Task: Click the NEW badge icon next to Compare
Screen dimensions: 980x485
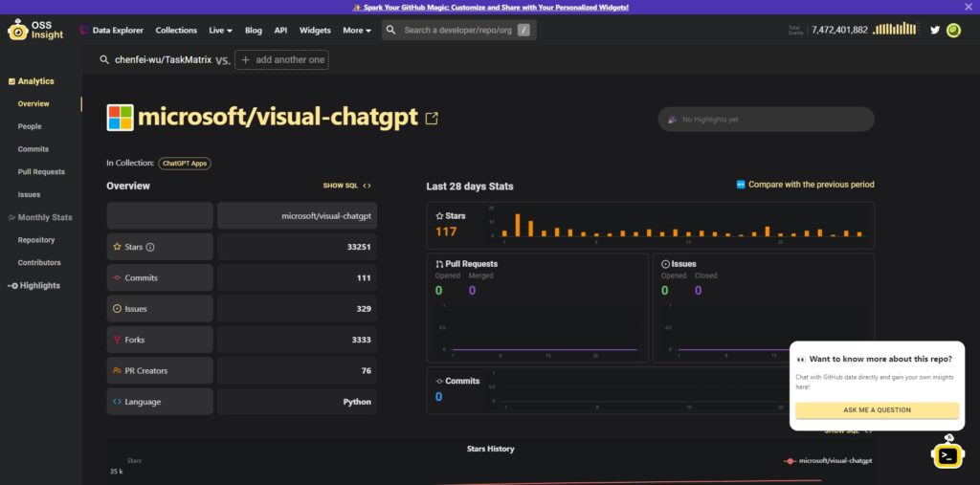Action: coord(741,185)
